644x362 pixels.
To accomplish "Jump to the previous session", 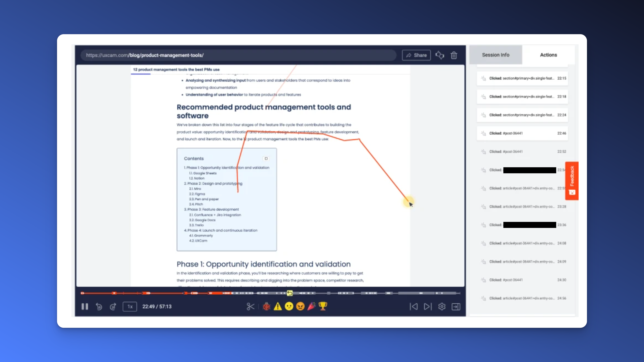I will [x=414, y=307].
